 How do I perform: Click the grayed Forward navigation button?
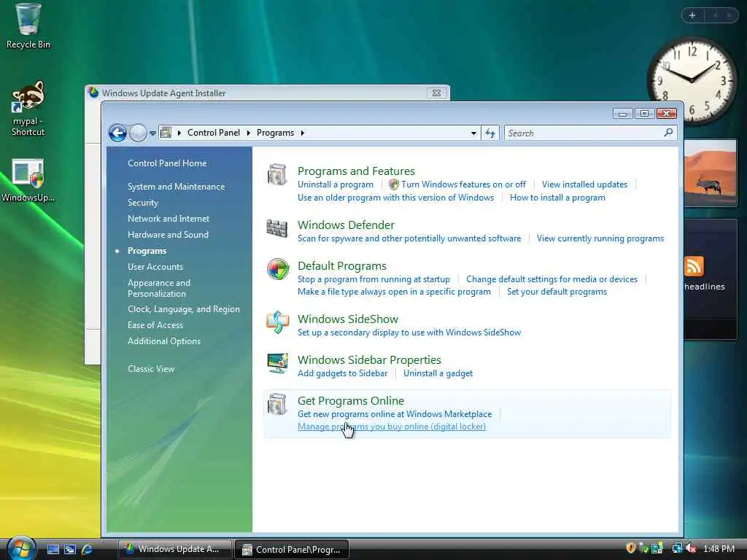click(x=138, y=133)
